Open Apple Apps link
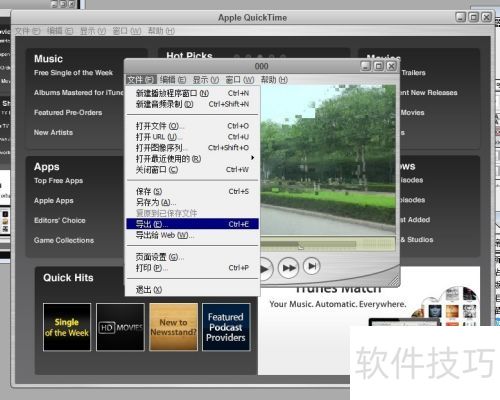The width and height of the screenshot is (500, 400). click(54, 201)
